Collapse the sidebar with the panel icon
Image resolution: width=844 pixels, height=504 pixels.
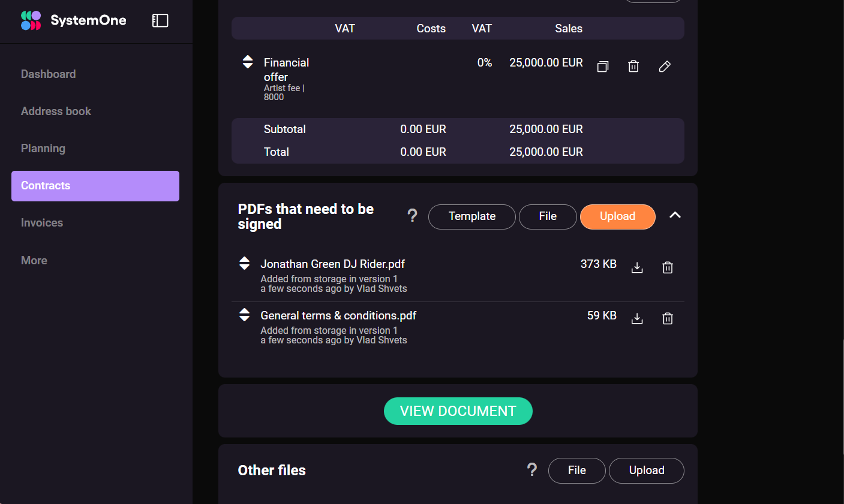pyautogui.click(x=160, y=20)
